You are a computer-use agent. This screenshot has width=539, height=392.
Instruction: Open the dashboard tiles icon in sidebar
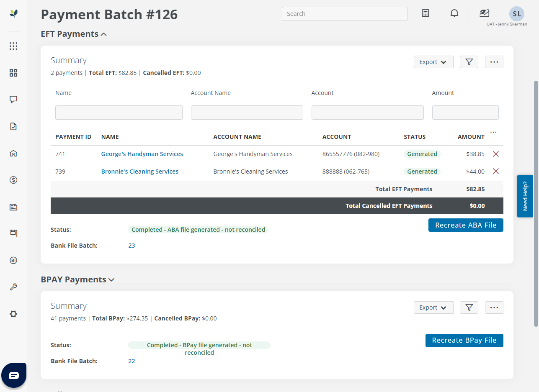[13, 73]
